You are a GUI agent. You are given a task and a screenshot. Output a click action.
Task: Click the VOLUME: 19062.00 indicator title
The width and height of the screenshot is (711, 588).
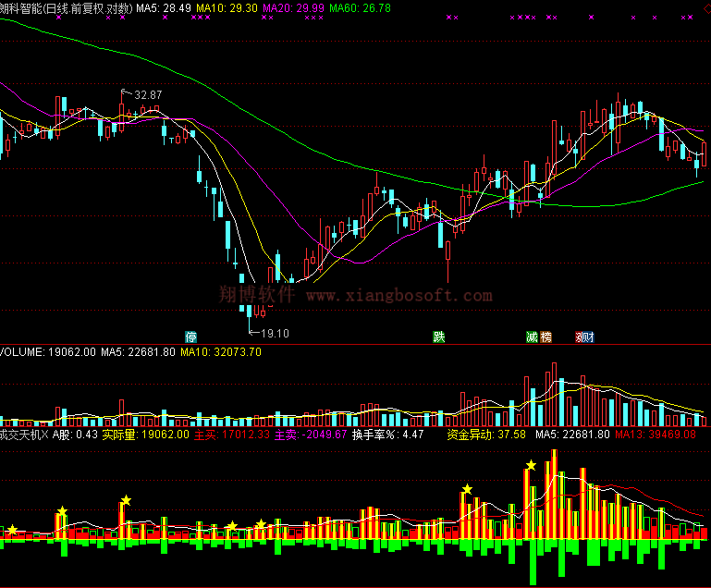[x=47, y=352]
